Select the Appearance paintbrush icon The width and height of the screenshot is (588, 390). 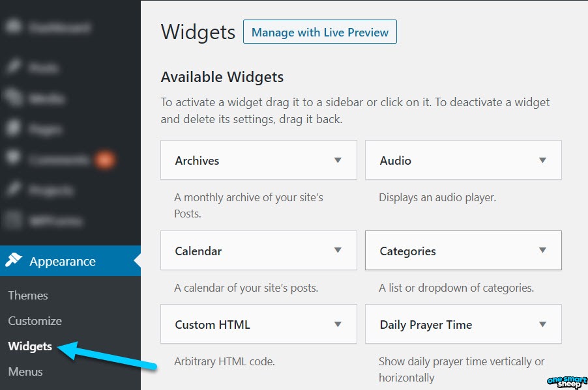[x=14, y=261]
